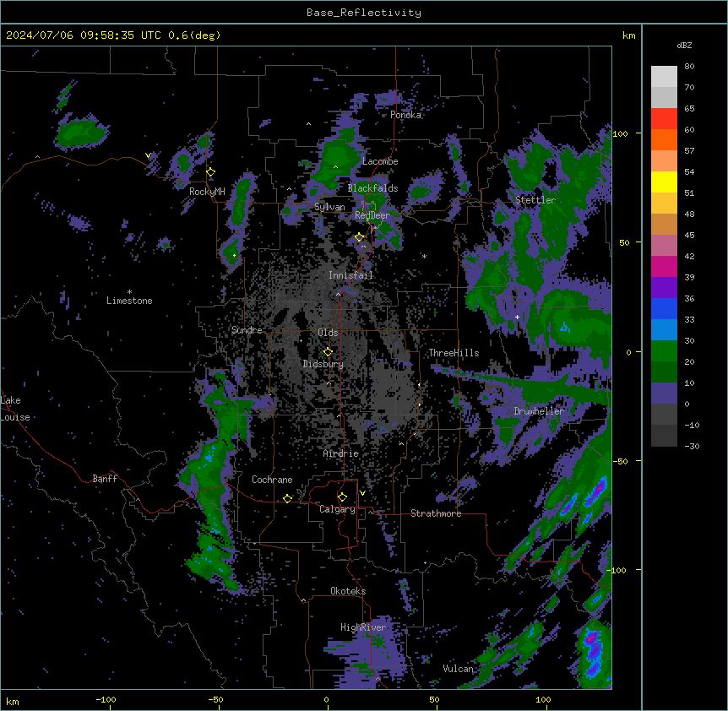Viewport: 728px width, 711px height.
Task: Select the Olds label
Action: coord(328,333)
